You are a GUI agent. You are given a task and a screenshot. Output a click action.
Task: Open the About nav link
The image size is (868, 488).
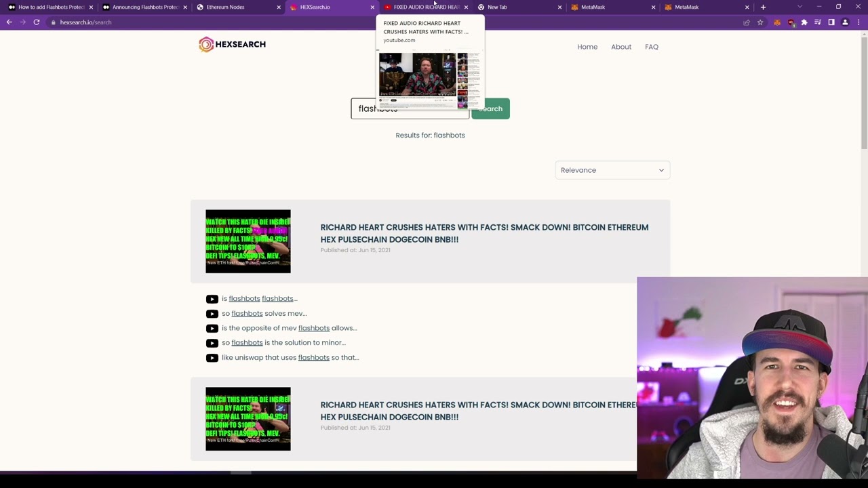tap(621, 47)
